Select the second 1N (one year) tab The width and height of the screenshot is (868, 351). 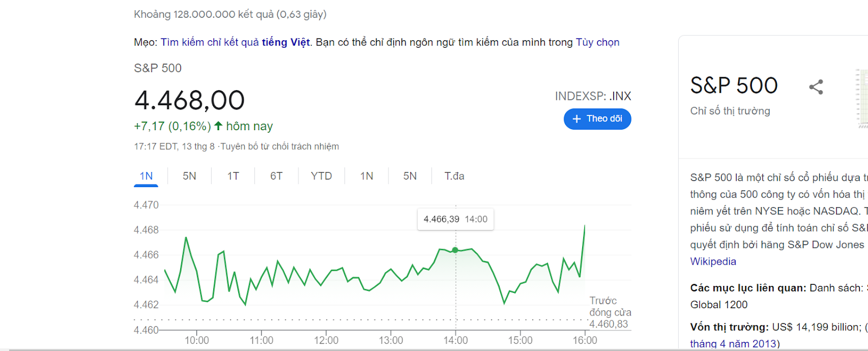(x=367, y=176)
